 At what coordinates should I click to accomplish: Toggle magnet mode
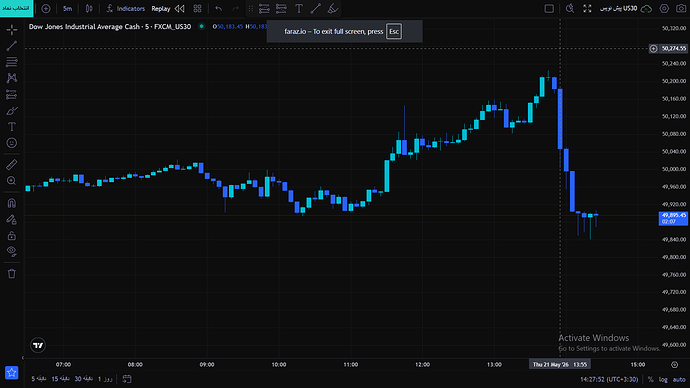[12, 203]
